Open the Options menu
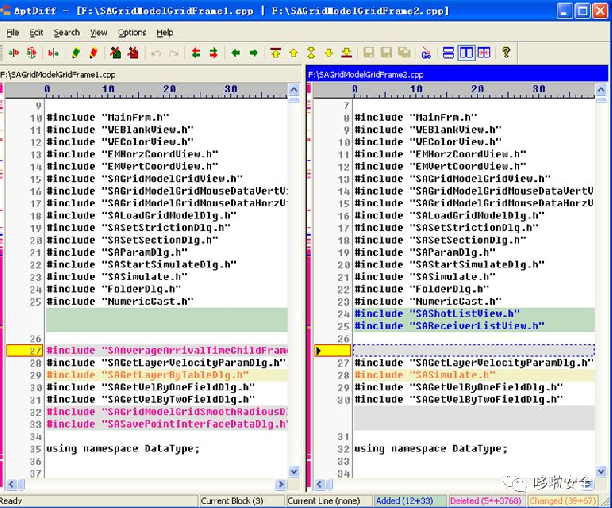 [132, 33]
